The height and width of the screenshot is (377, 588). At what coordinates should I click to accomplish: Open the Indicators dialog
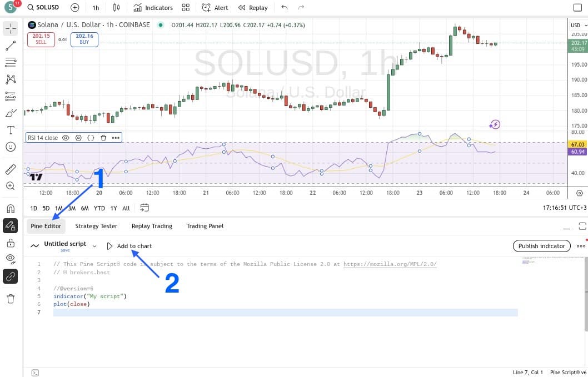coord(153,7)
